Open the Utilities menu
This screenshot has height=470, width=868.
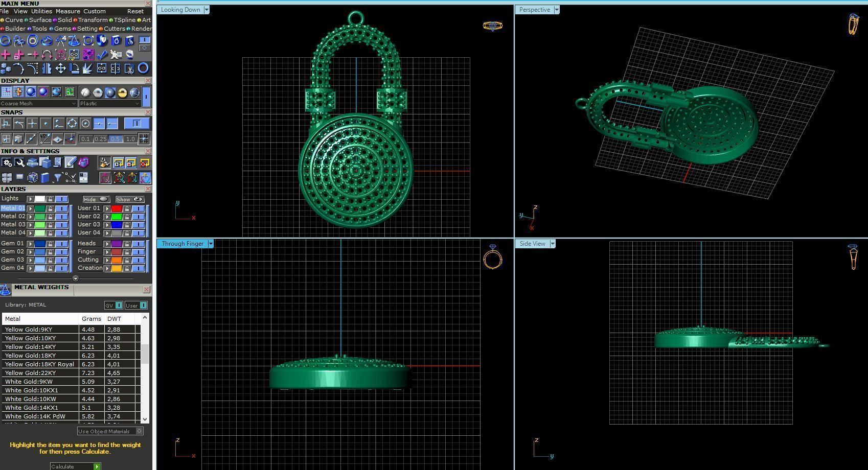coord(41,11)
